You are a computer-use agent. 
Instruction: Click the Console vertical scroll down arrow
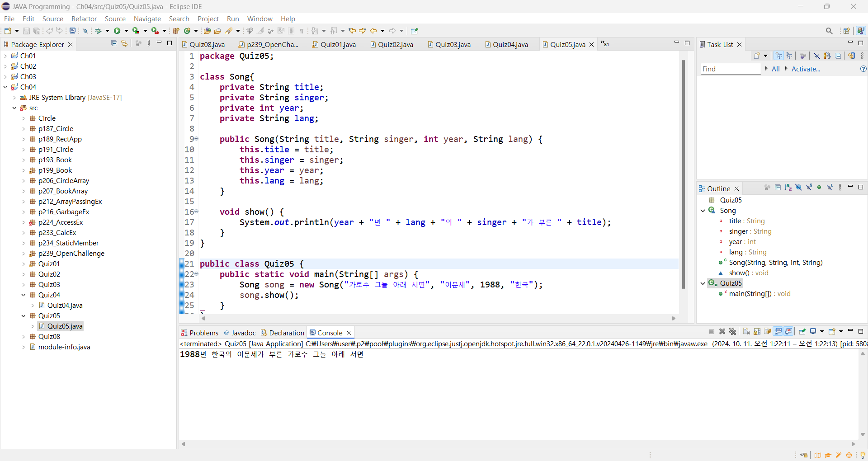pos(863,434)
